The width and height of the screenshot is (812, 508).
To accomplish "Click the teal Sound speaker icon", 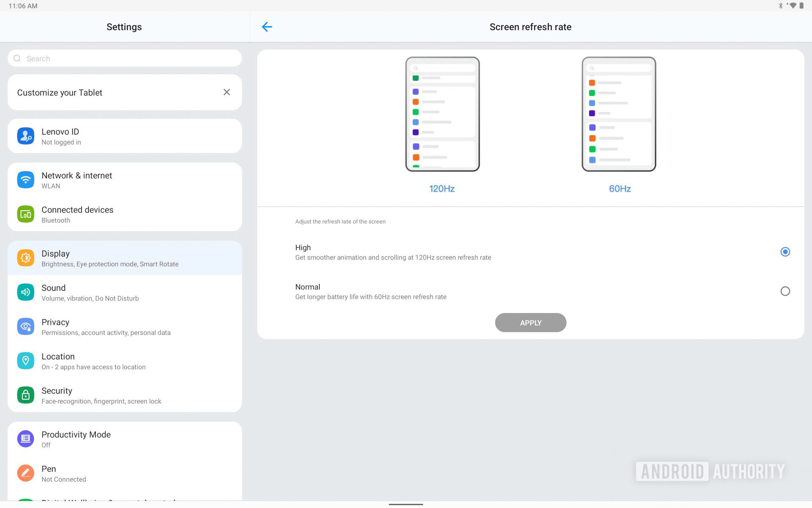I will (26, 292).
